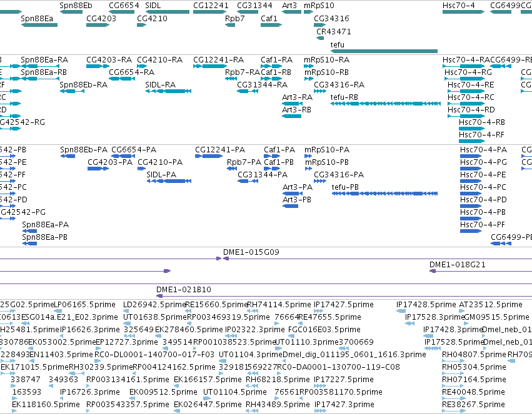Select the CG4203 gene feature
This screenshot has width=532, height=414.
coord(98,25)
